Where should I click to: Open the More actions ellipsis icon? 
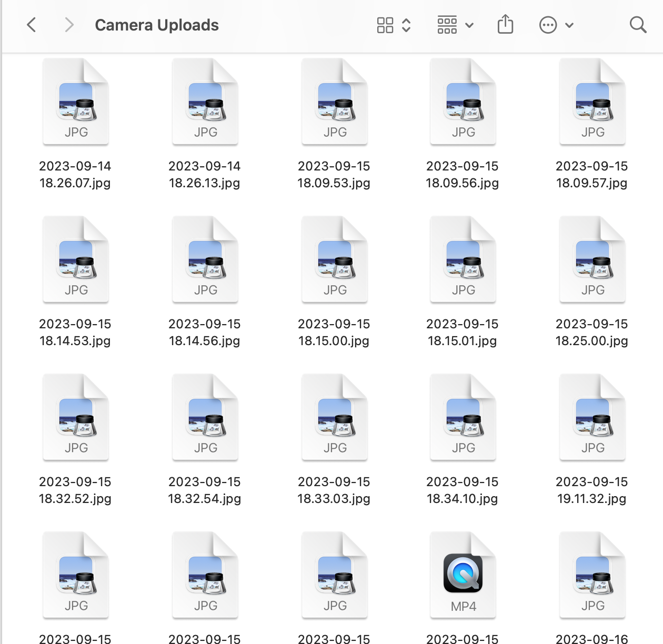click(x=547, y=25)
